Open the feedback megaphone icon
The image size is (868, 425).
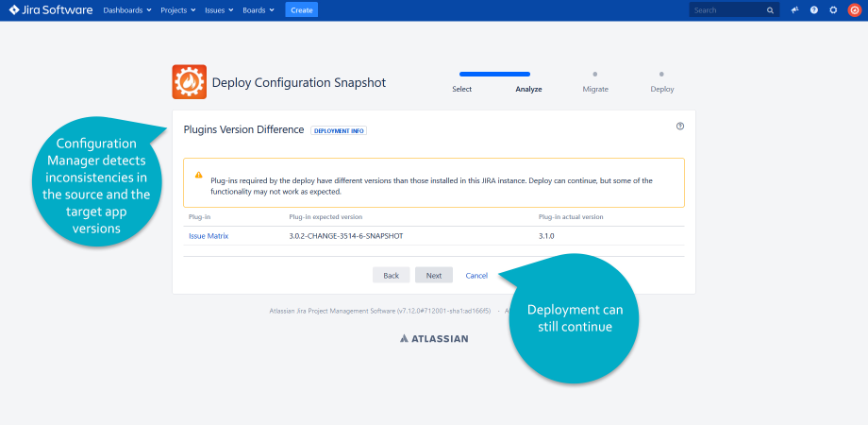point(795,10)
